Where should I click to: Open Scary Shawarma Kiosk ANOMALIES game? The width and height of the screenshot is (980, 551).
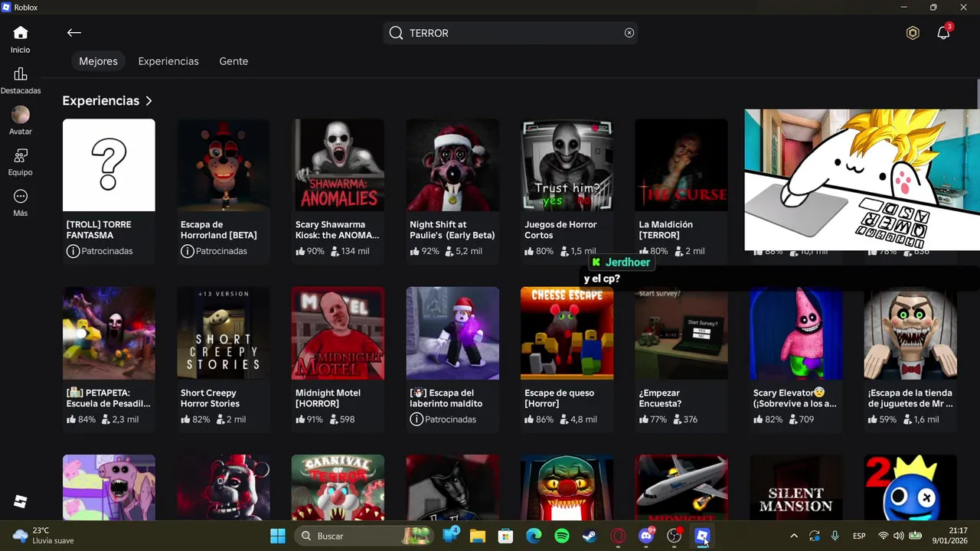338,190
